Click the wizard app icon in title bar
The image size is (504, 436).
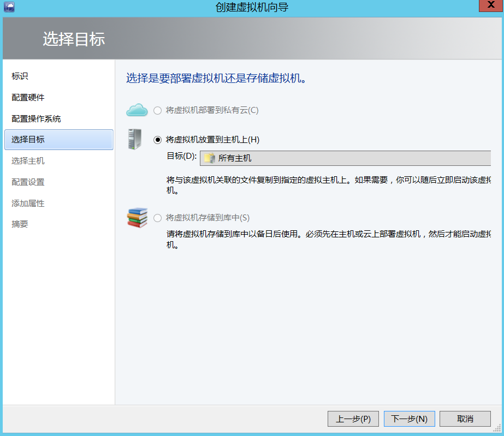[9, 7]
